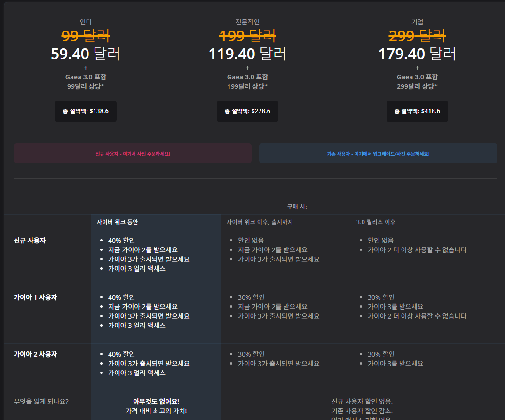Click the 179.40 달러 discounted price
This screenshot has height=420, width=505.
pos(417,54)
